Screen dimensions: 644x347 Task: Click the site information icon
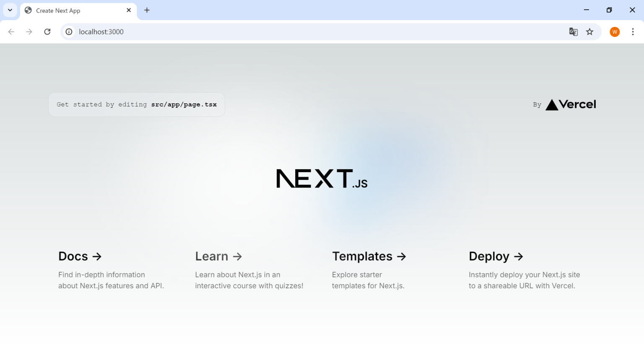(68, 31)
